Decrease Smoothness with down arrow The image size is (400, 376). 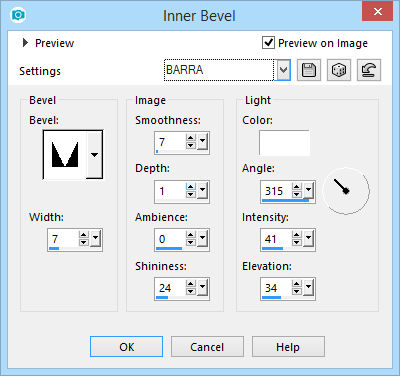click(x=191, y=146)
